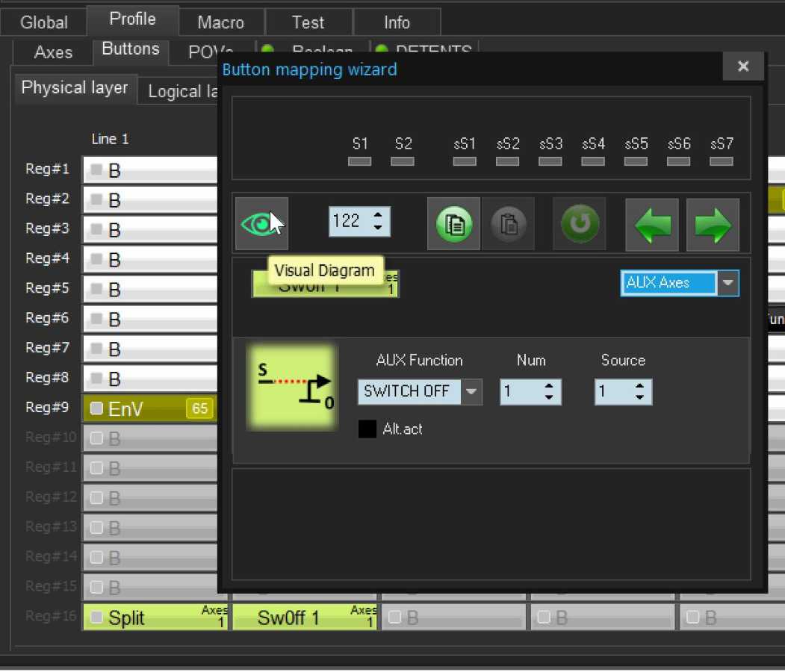Open the AUX Axes category dropdown
Screen dimensions: 785x672
[728, 284]
